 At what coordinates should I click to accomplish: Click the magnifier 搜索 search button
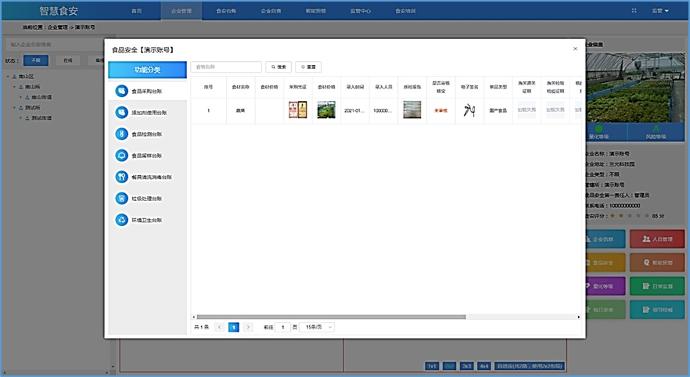pyautogui.click(x=279, y=67)
